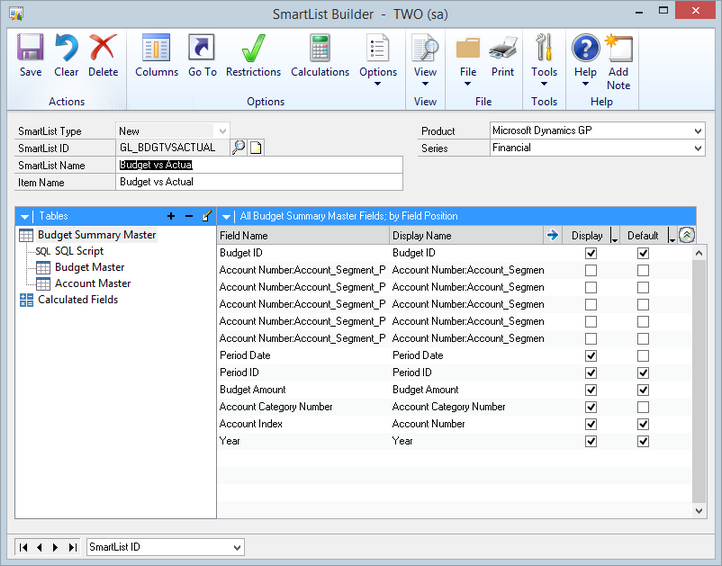This screenshot has width=722, height=566.
Task: Open the Columns options icon
Action: 156,47
